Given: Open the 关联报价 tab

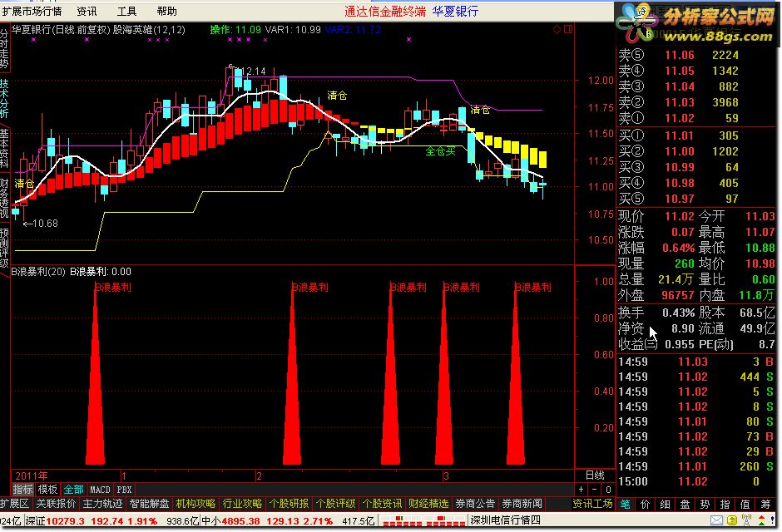Looking at the screenshot, I should (56, 504).
